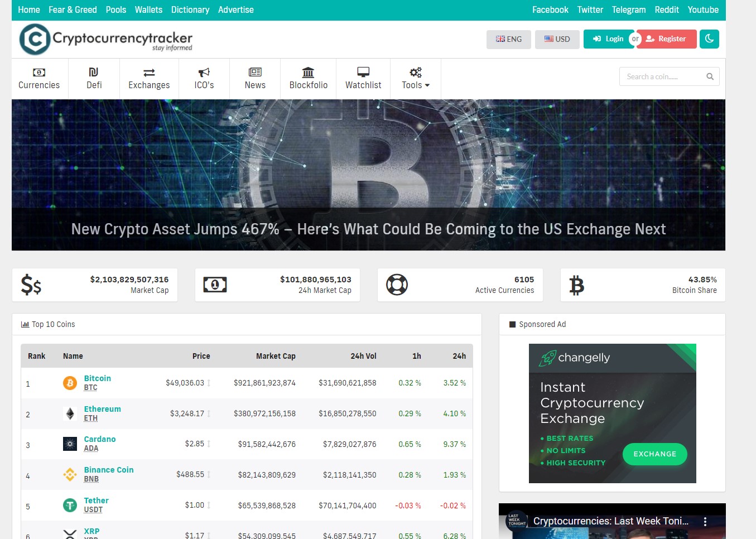Viewport: 756px width, 539px height.
Task: Open the Twitter link
Action: [x=590, y=9]
